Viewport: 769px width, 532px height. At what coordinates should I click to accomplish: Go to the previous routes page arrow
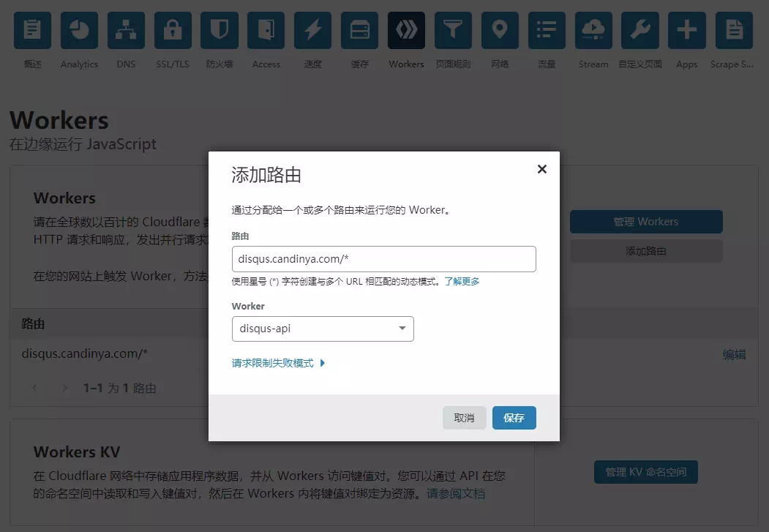34,388
